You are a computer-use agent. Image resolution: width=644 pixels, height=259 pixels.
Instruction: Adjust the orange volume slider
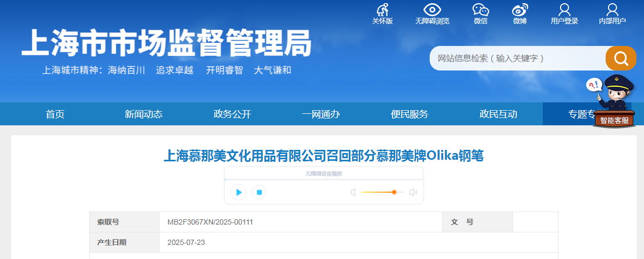point(394,192)
